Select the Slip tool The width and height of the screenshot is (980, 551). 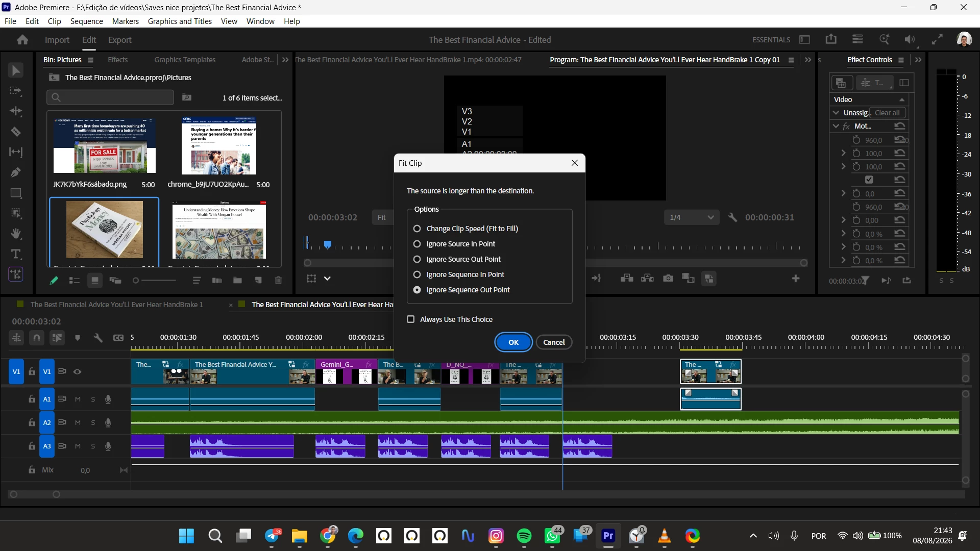(x=16, y=152)
